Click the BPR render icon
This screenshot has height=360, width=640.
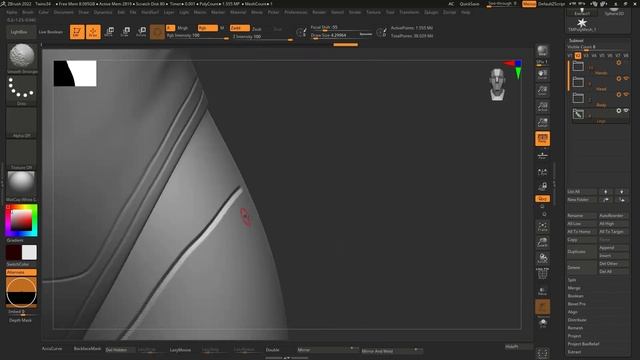pos(542,51)
